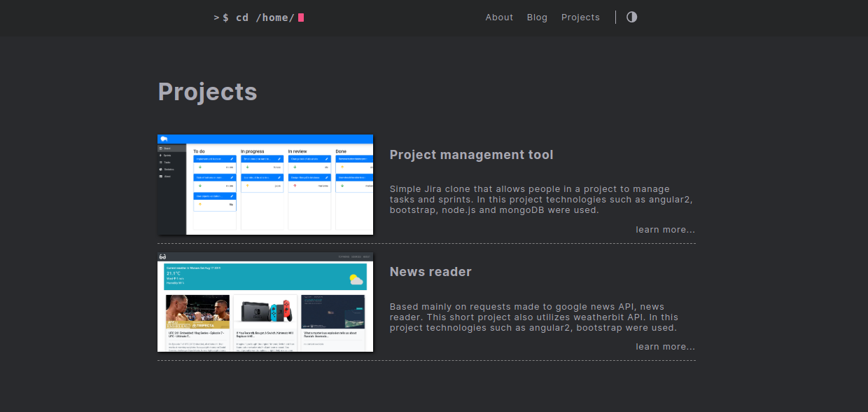Open Projects in the navigation bar
868x412 pixels.
tap(580, 18)
